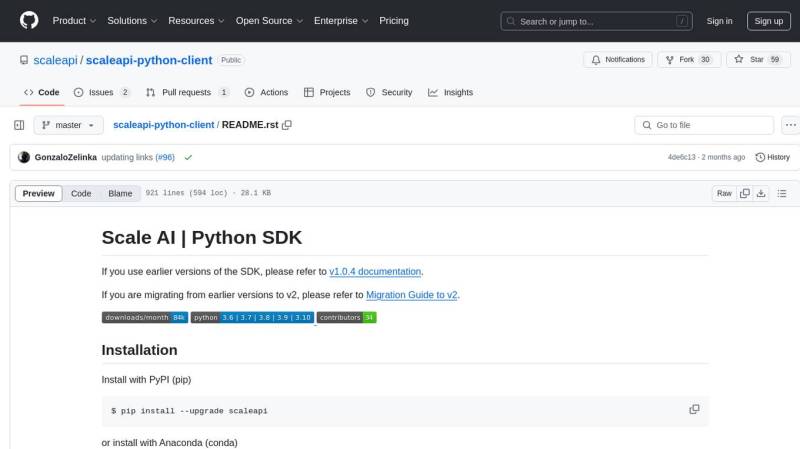Open scaleapi-python-client breadcrumb link

pyautogui.click(x=163, y=125)
